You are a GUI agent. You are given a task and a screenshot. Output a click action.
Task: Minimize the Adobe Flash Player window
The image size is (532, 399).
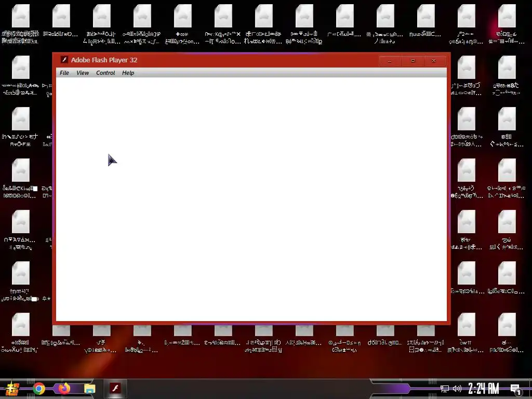pyautogui.click(x=390, y=61)
